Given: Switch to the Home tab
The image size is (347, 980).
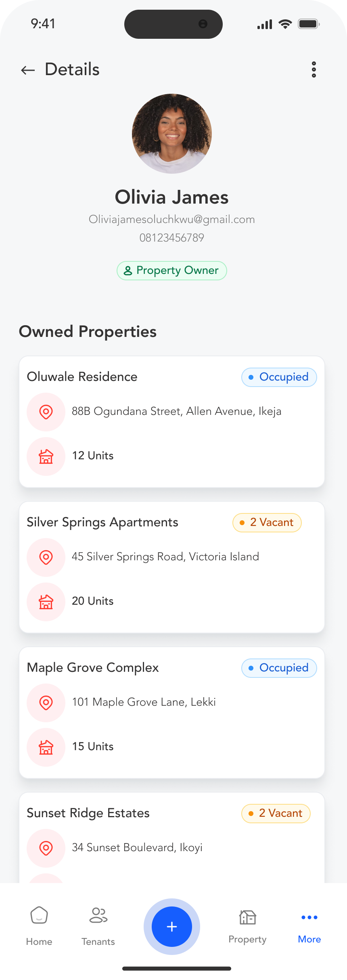Looking at the screenshot, I should click(x=39, y=925).
